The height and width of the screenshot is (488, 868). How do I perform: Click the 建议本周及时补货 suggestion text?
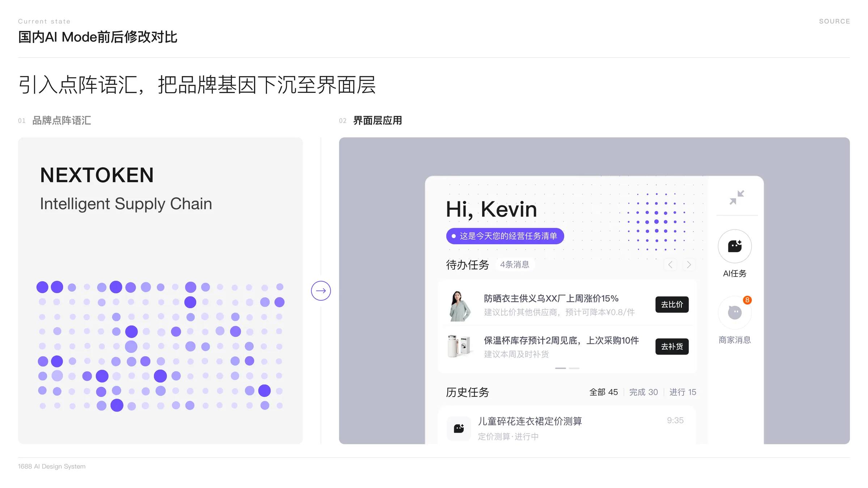click(x=516, y=354)
